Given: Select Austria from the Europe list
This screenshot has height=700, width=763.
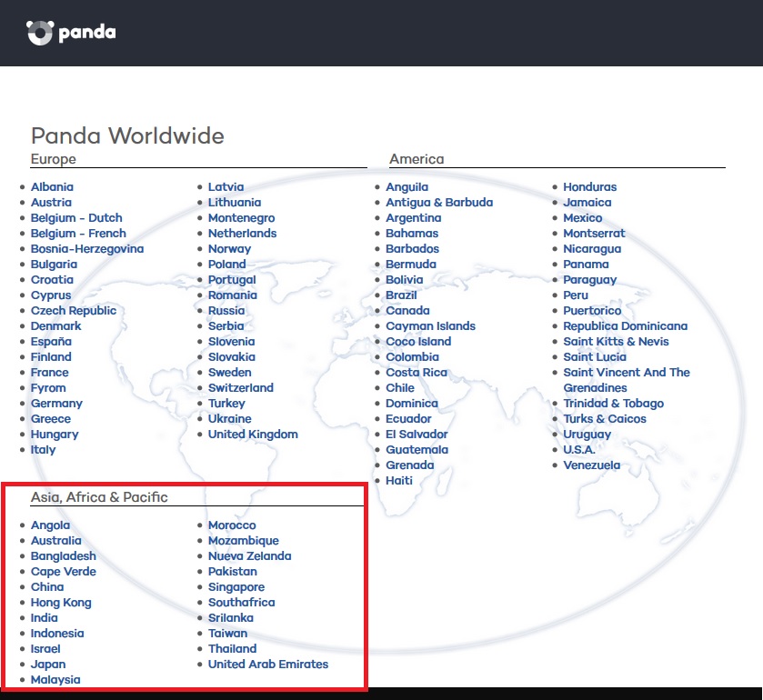Looking at the screenshot, I should pos(51,203).
